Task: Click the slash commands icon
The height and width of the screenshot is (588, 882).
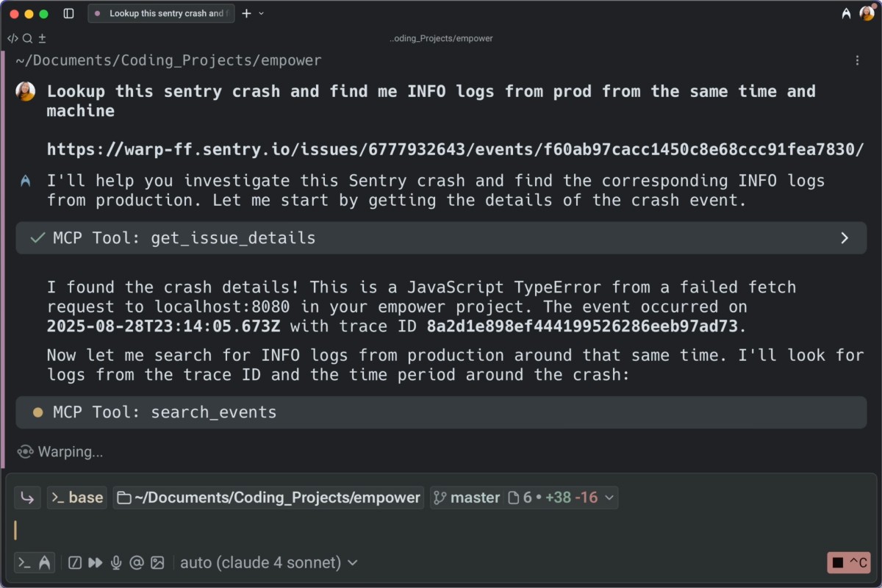Action: (x=74, y=563)
